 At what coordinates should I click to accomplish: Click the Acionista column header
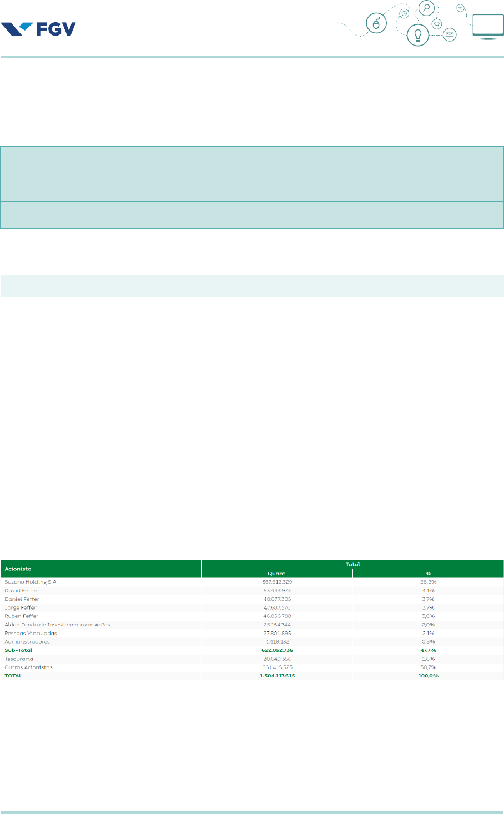pos(18,569)
